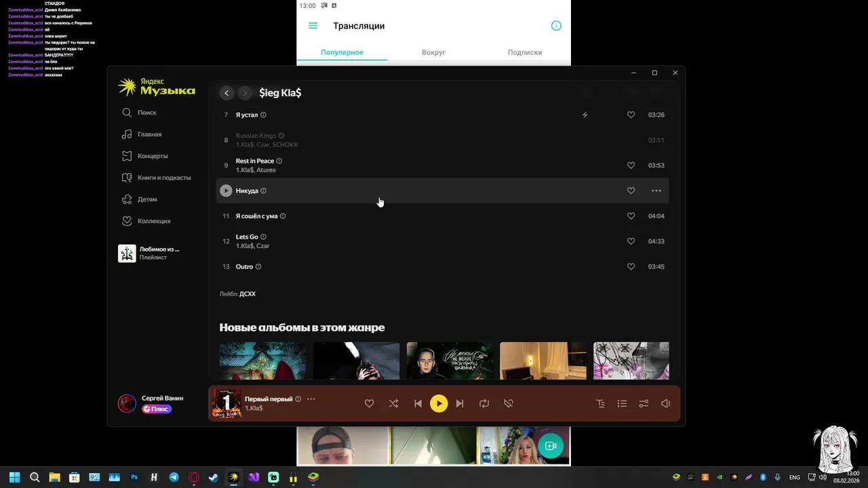The width and height of the screenshot is (868, 488).
Task: Start broadcast with teal camera button
Action: 551,446
